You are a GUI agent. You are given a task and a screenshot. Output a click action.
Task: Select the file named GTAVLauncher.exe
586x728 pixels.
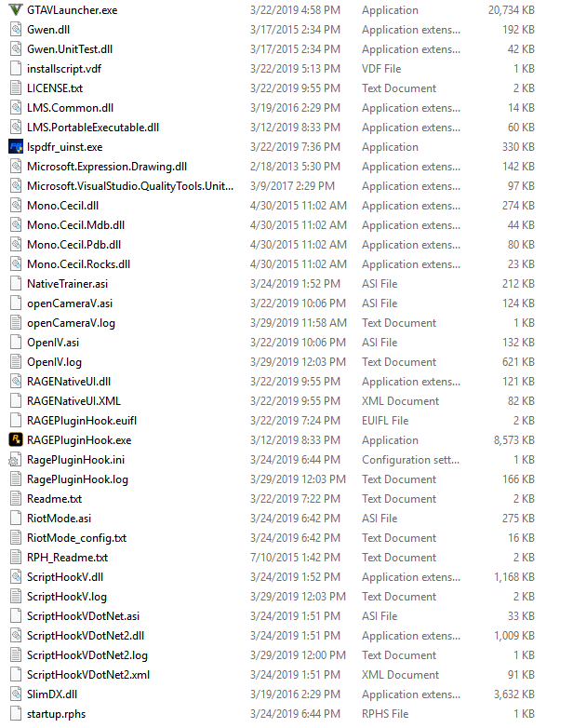(72, 9)
